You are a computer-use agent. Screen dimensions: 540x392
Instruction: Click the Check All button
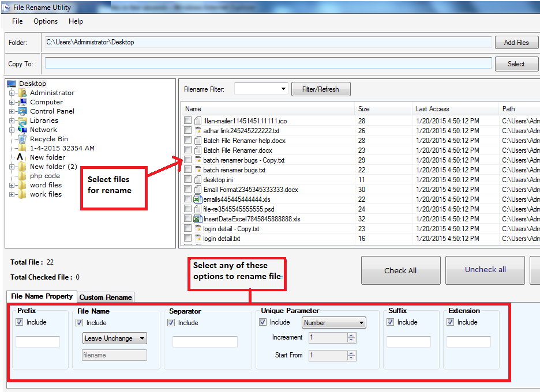(400, 270)
